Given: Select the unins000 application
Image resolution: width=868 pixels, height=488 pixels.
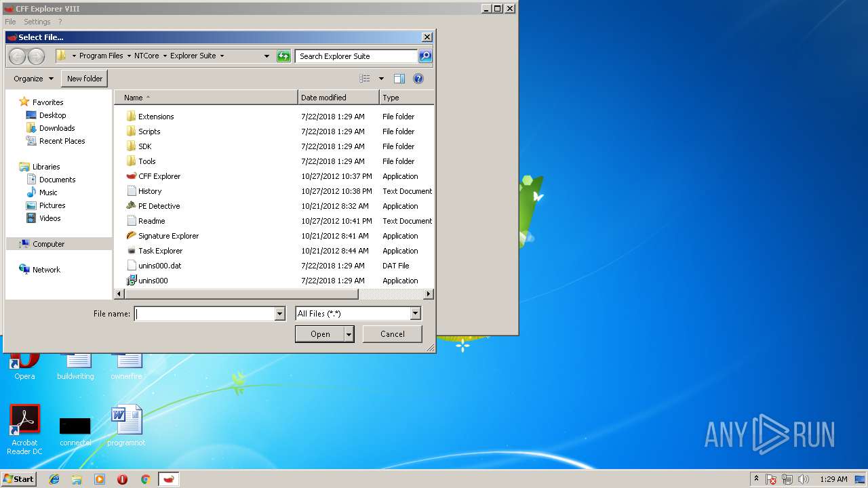Looking at the screenshot, I should click(153, 281).
